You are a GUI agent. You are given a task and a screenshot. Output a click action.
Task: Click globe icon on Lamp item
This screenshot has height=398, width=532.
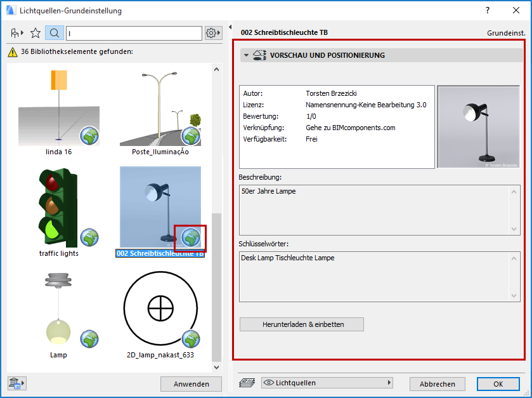click(89, 339)
